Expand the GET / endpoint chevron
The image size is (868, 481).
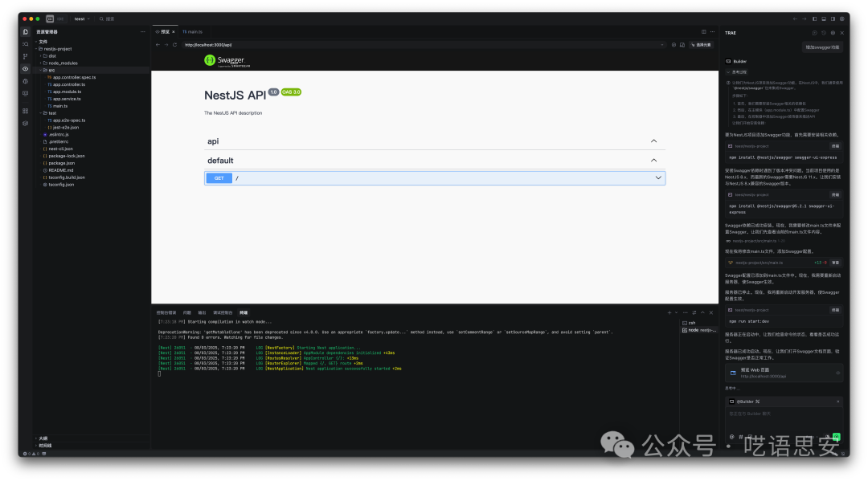pyautogui.click(x=658, y=177)
